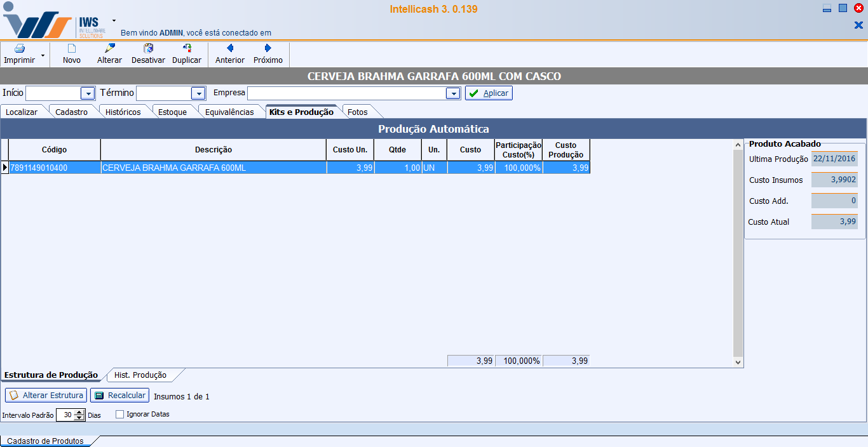
Task: Click the Custo Atual value field
Action: pyautogui.click(x=834, y=222)
